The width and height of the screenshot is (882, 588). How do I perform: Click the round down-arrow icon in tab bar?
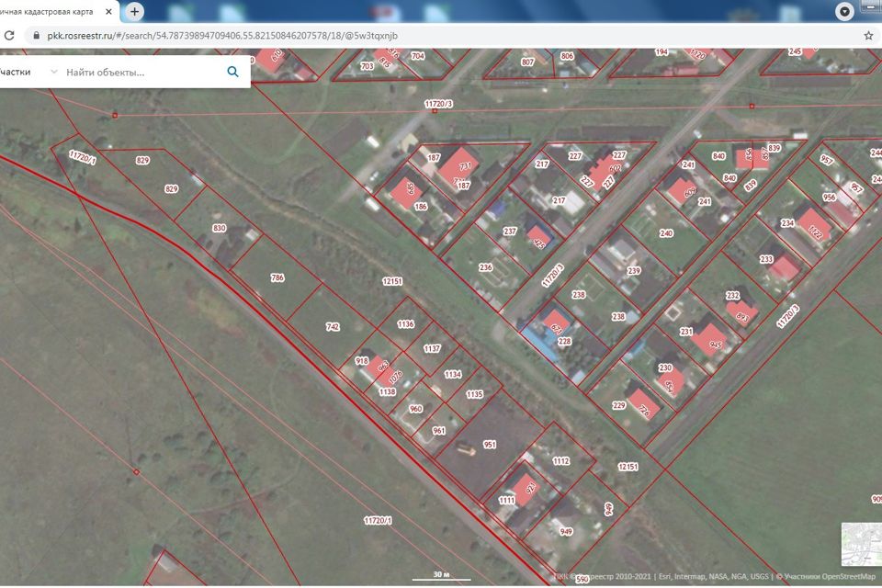844,12
